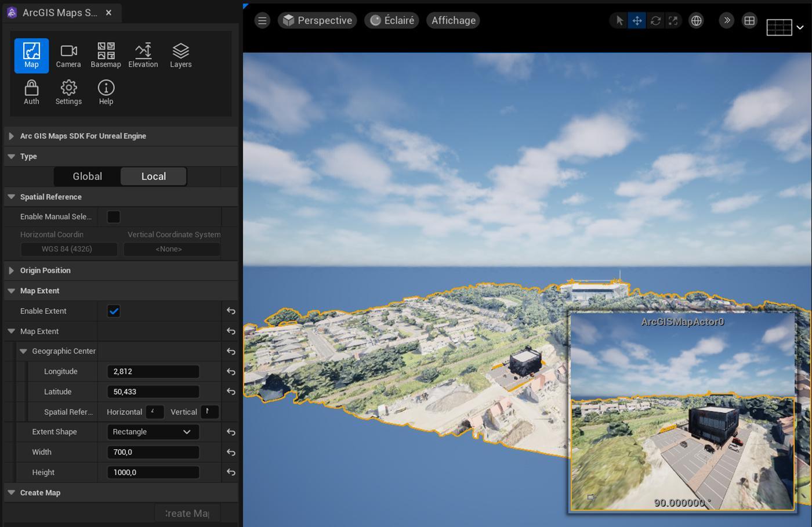Click the rotate tool in viewport toolbar
The width and height of the screenshot is (812, 527).
tap(655, 20)
